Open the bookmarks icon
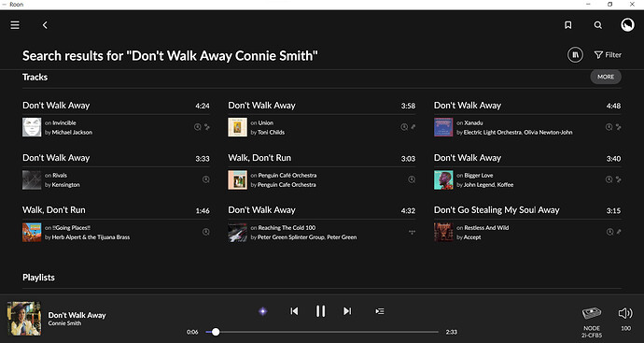Image resolution: width=644 pixels, height=343 pixels. 568,25
